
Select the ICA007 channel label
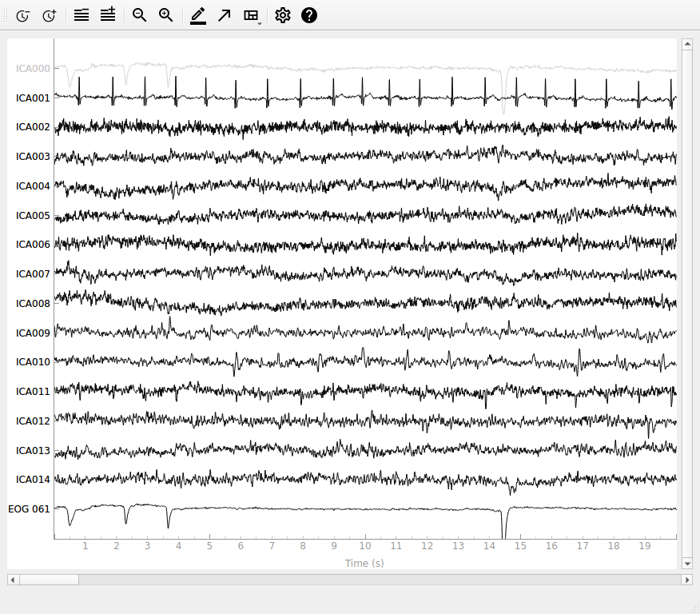33,273
